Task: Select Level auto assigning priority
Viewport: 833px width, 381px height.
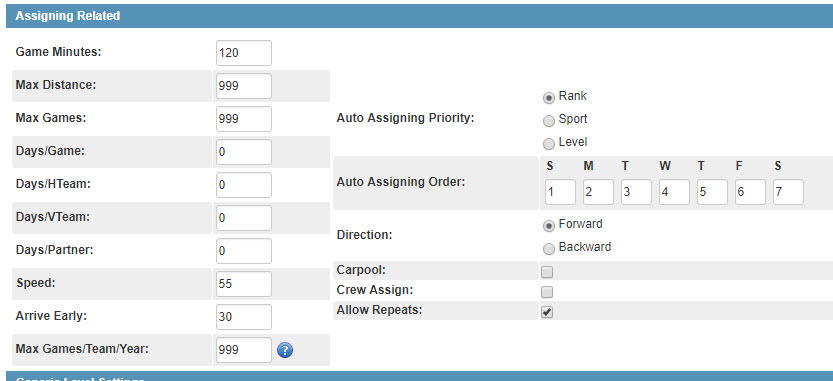Action: click(548, 143)
